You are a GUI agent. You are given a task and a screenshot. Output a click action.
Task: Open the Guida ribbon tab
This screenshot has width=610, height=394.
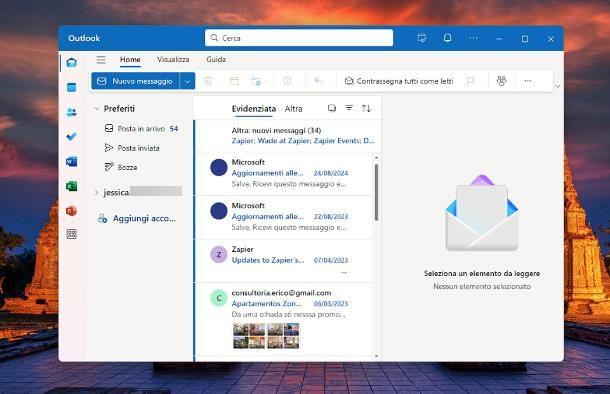[x=216, y=60]
